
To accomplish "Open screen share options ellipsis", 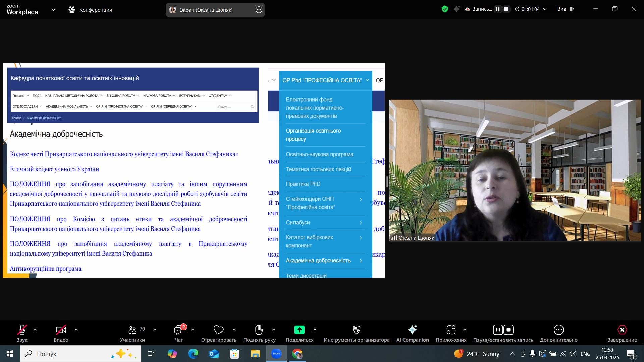I will [259, 10].
